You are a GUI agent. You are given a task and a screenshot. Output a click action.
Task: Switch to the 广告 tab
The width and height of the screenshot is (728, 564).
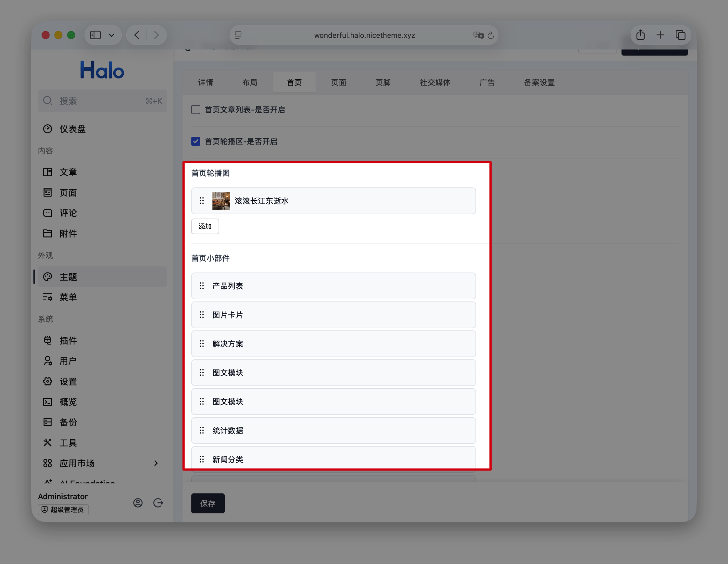click(487, 82)
